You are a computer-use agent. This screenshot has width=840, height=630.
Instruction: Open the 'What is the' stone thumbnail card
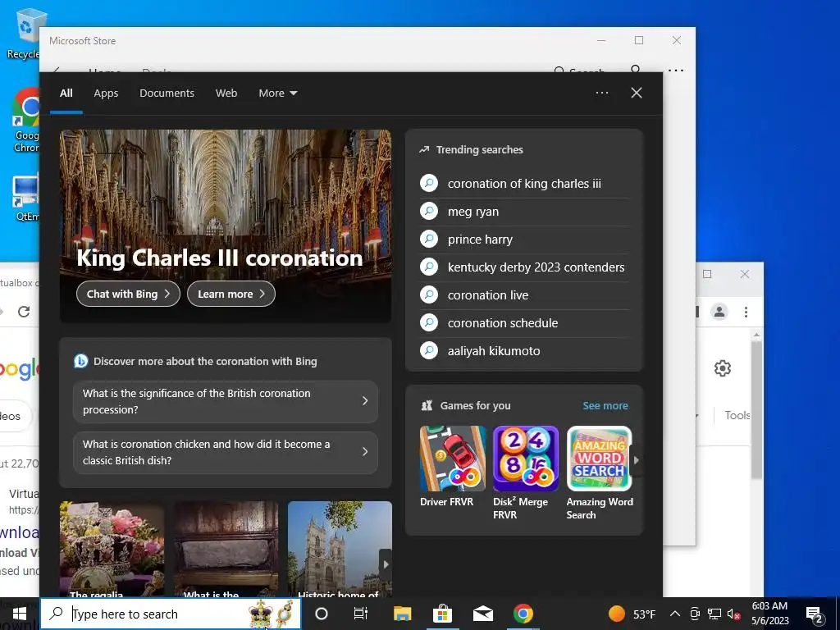226,549
